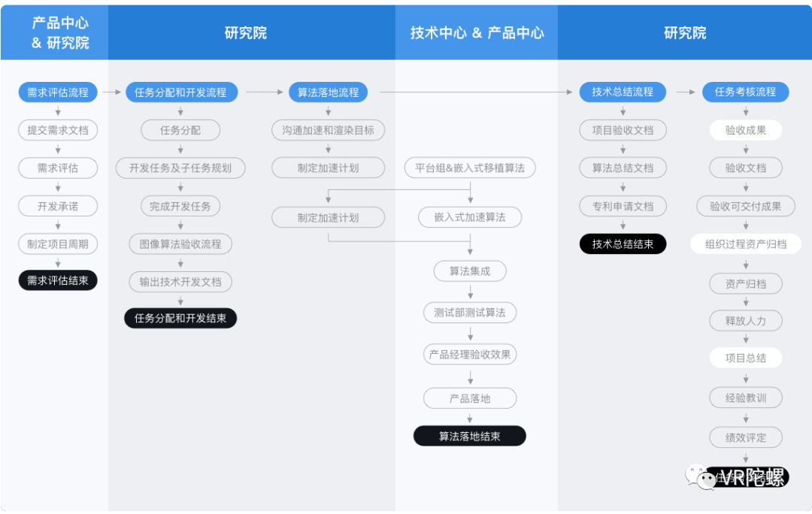Select the 专利申请文档 node
812x514 pixels.
click(x=623, y=206)
